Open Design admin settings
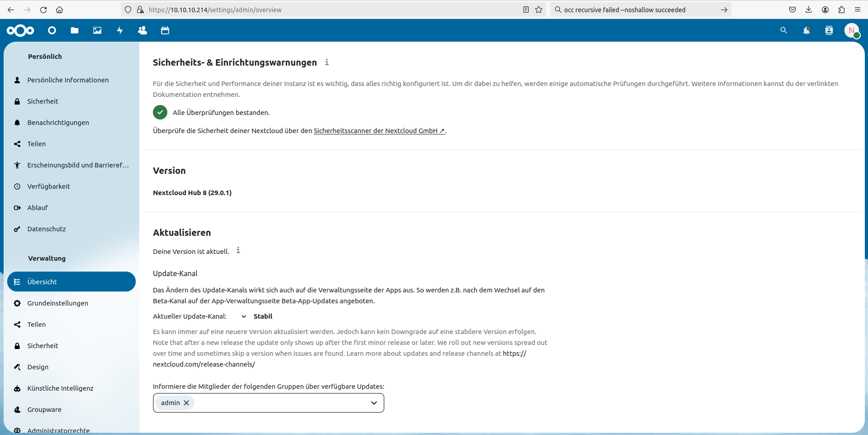 point(71,367)
